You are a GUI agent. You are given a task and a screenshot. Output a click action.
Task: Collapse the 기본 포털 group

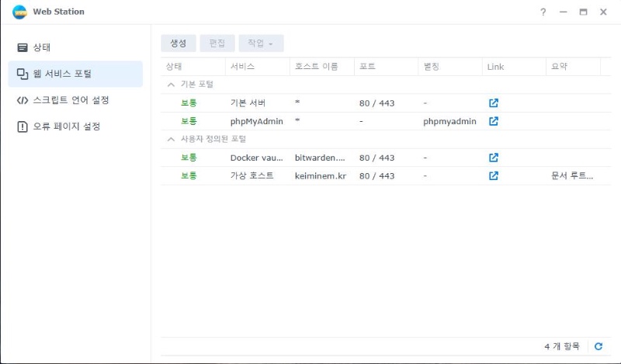coord(171,84)
